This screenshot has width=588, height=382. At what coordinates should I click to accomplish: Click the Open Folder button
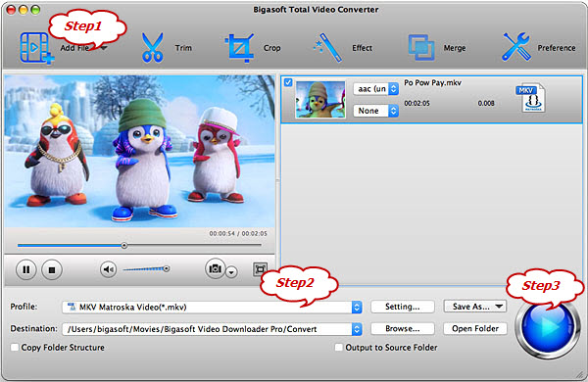[x=475, y=328]
